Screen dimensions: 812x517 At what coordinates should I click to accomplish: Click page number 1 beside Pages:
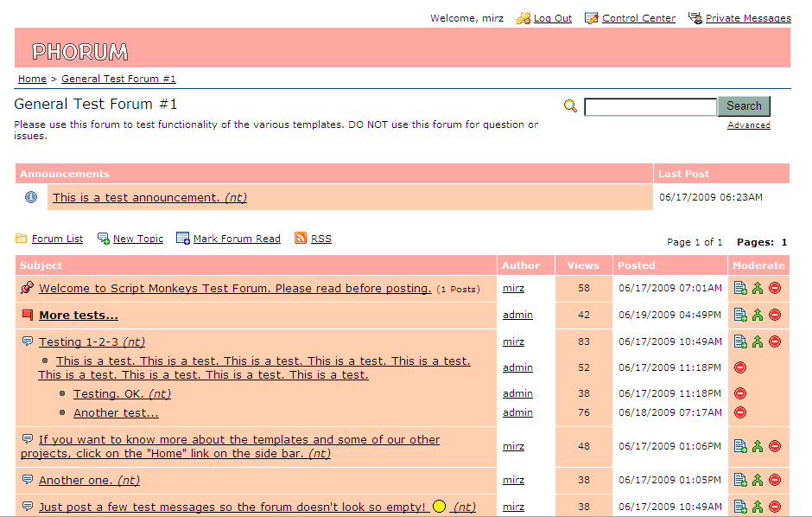click(784, 242)
